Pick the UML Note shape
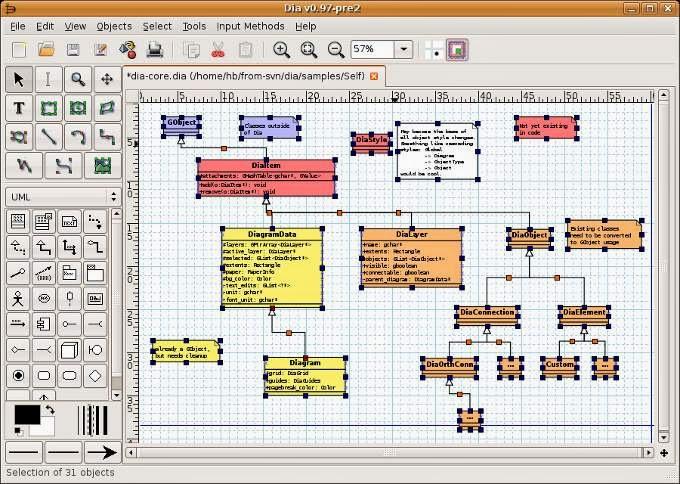Viewport: 680px width, 484px height. coord(69,222)
